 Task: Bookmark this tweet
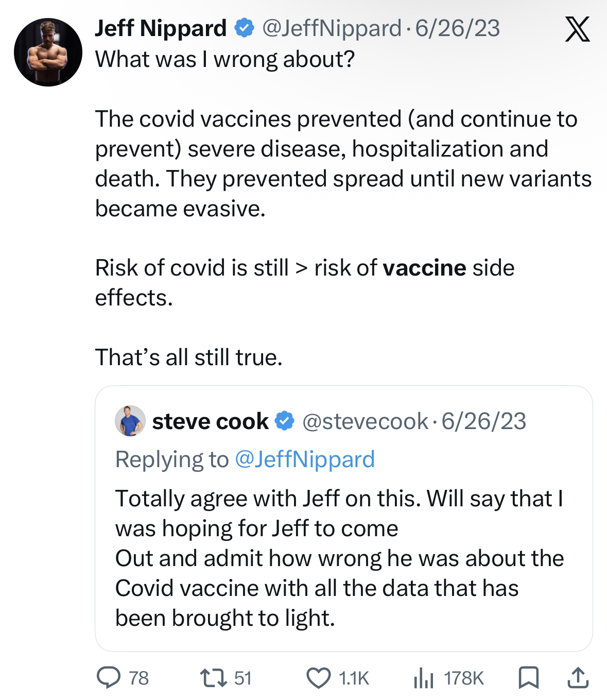coord(528,677)
